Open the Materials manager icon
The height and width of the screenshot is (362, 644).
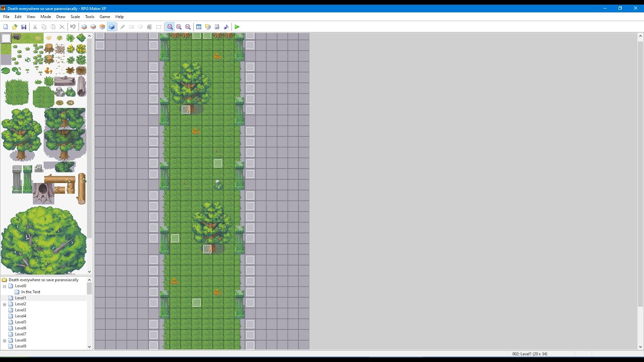coord(208,27)
